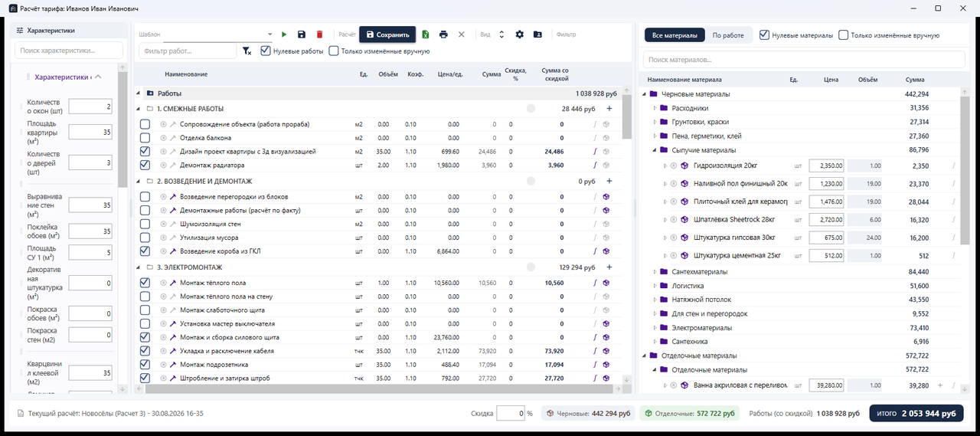Enable Только изменённые вручную for works

coord(334,51)
